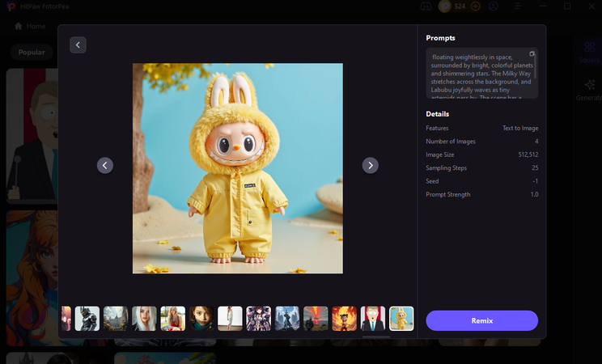Click the HitPaw FotorPea app logo
This screenshot has height=364, width=602.
[x=11, y=6]
